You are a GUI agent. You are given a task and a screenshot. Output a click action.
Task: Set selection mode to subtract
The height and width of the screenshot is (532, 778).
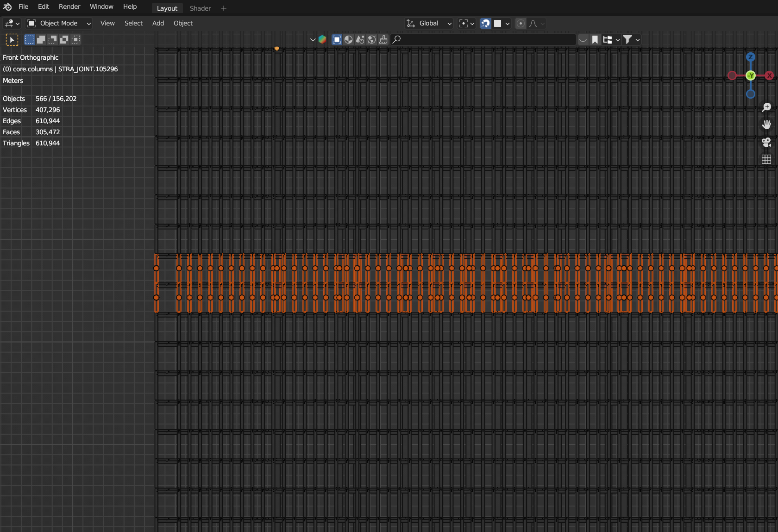click(52, 40)
